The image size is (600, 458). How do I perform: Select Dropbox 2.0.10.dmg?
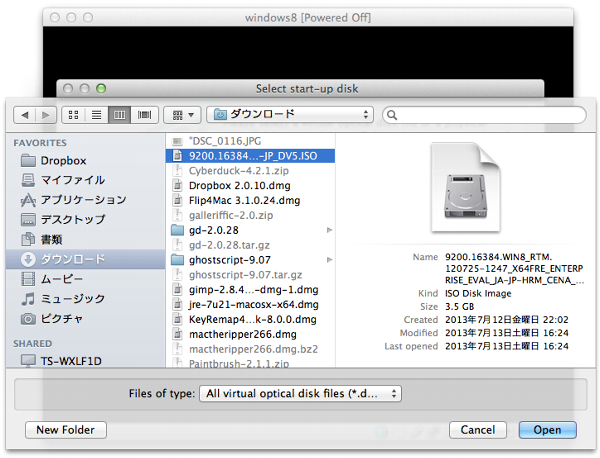click(250, 186)
